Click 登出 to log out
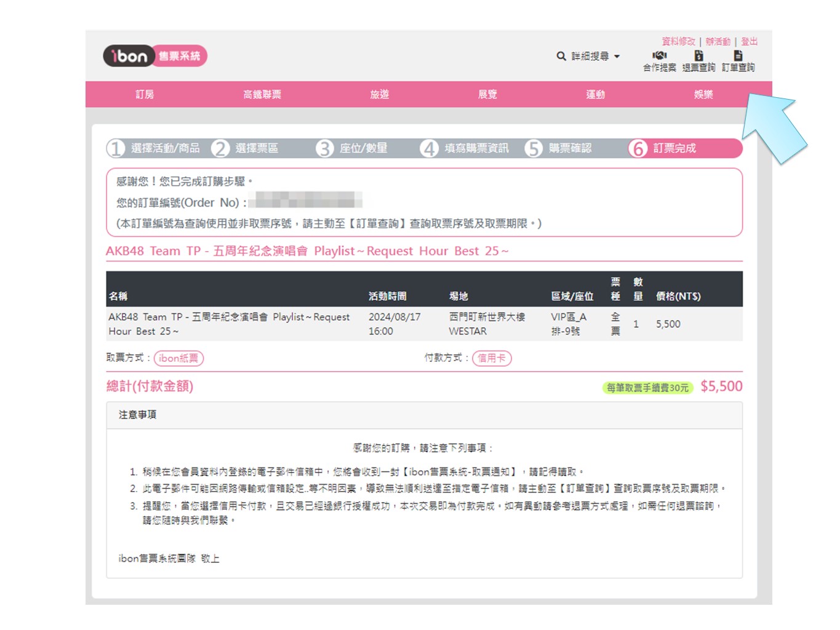The image size is (840, 630). pyautogui.click(x=749, y=41)
